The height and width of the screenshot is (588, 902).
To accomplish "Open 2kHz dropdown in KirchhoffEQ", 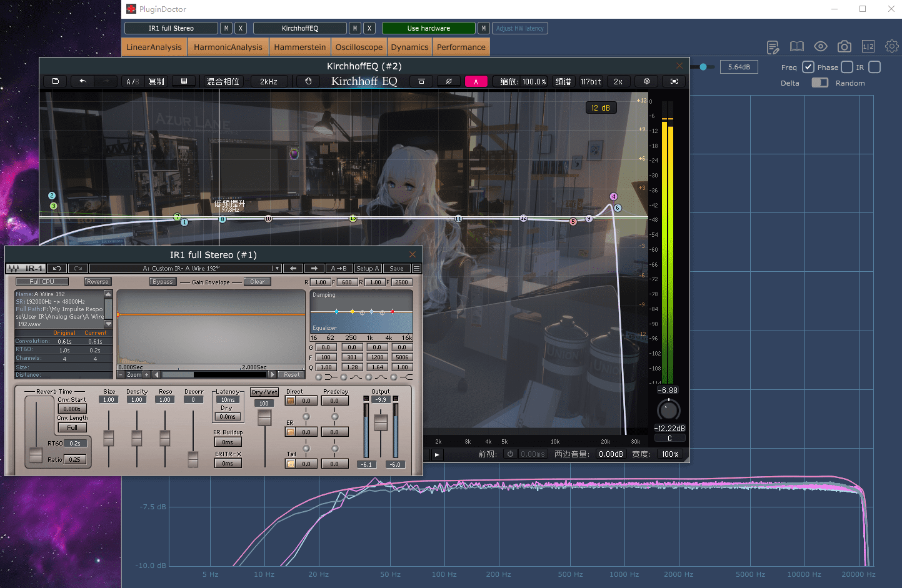I will click(x=269, y=81).
